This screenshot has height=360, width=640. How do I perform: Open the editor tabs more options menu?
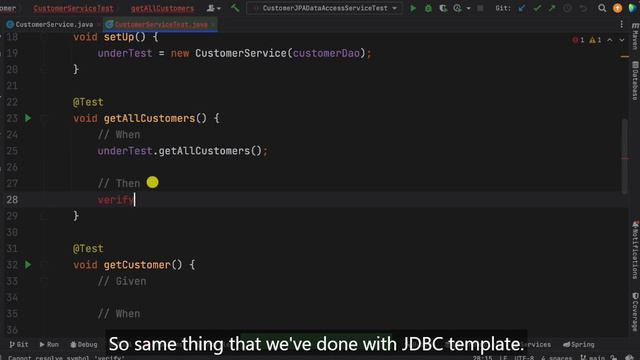click(x=621, y=24)
